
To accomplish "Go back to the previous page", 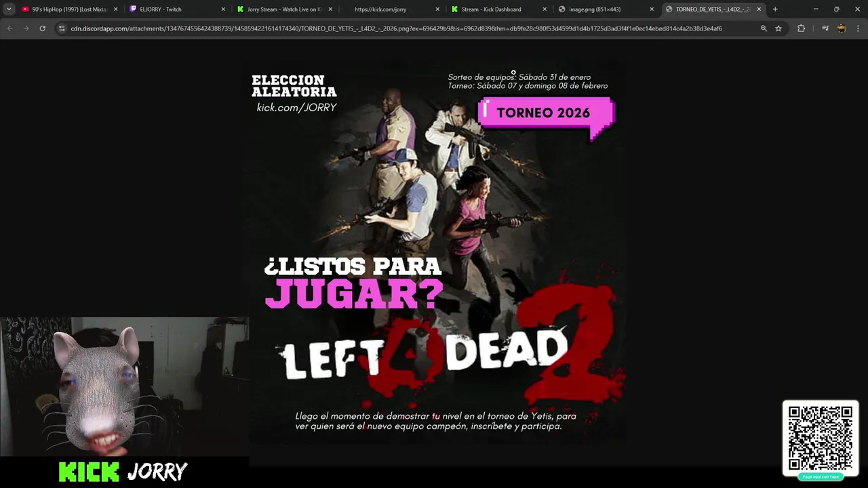I will pos(9,28).
